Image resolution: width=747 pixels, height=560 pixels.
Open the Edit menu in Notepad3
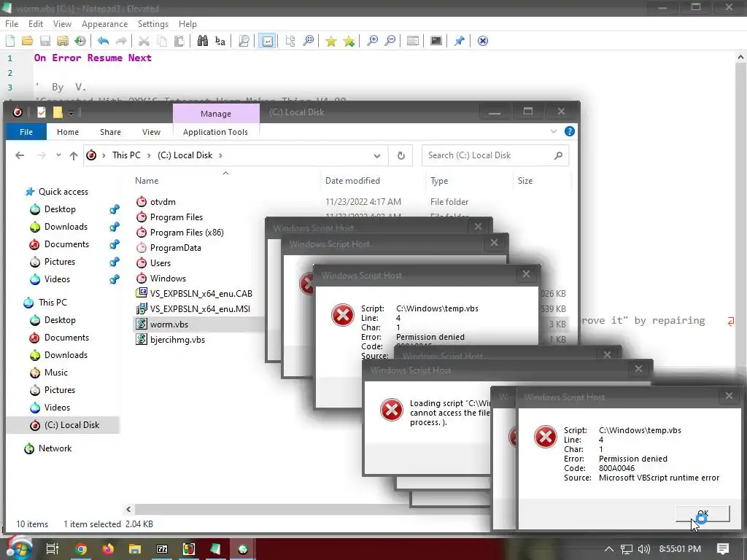[x=35, y=24]
